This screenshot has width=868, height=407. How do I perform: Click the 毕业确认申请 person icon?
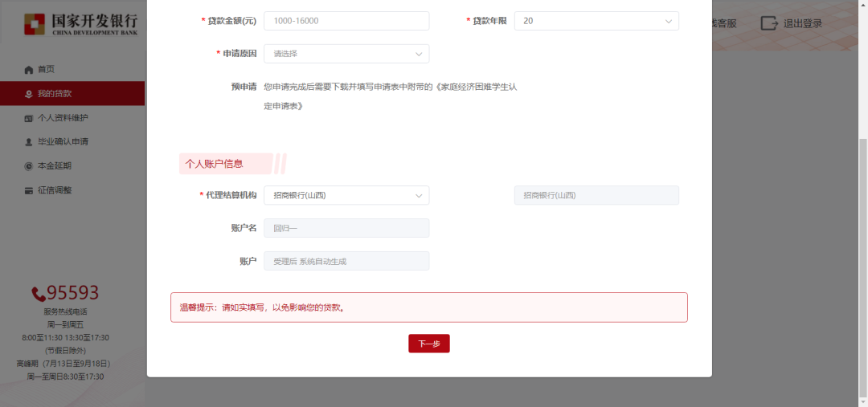point(29,142)
